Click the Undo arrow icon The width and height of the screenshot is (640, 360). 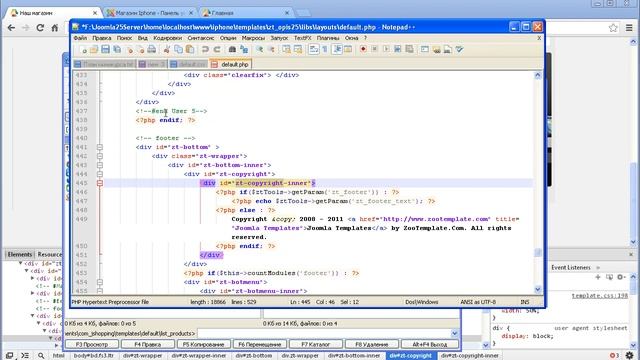[x=205, y=49]
